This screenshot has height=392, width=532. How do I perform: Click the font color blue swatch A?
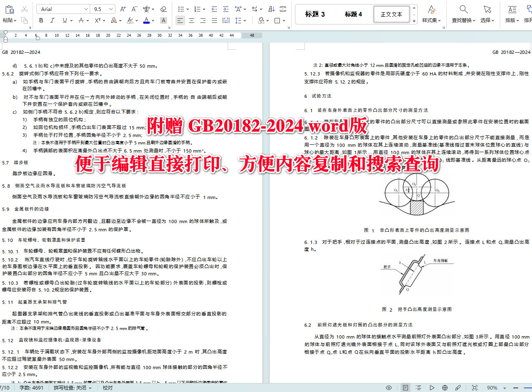click(146, 20)
